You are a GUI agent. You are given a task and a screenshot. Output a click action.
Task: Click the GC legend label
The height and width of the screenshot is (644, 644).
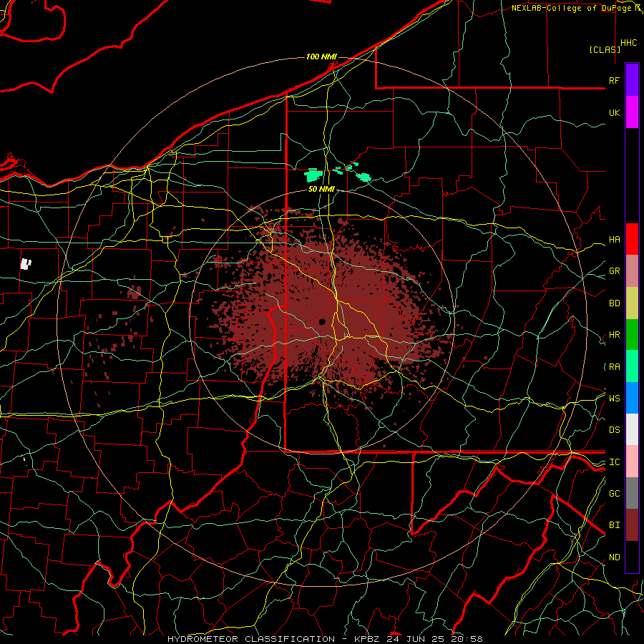point(615,493)
